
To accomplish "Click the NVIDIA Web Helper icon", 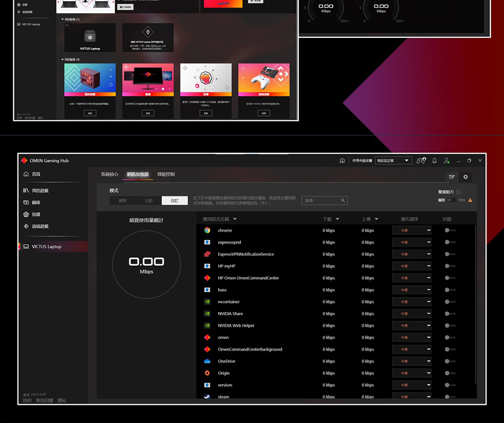I will [x=207, y=325].
